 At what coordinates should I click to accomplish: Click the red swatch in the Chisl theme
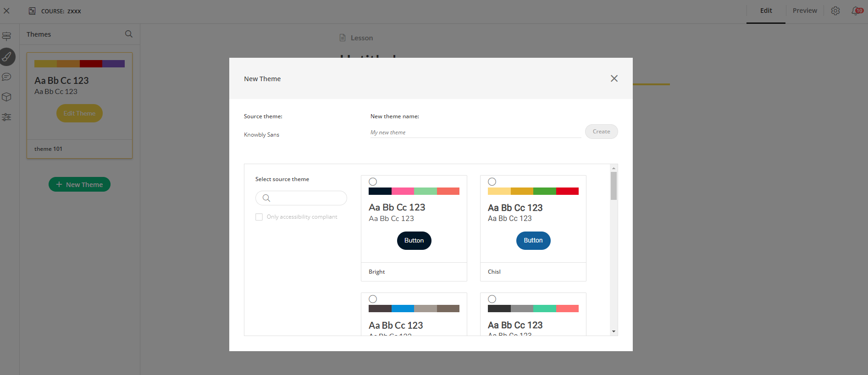click(x=567, y=191)
